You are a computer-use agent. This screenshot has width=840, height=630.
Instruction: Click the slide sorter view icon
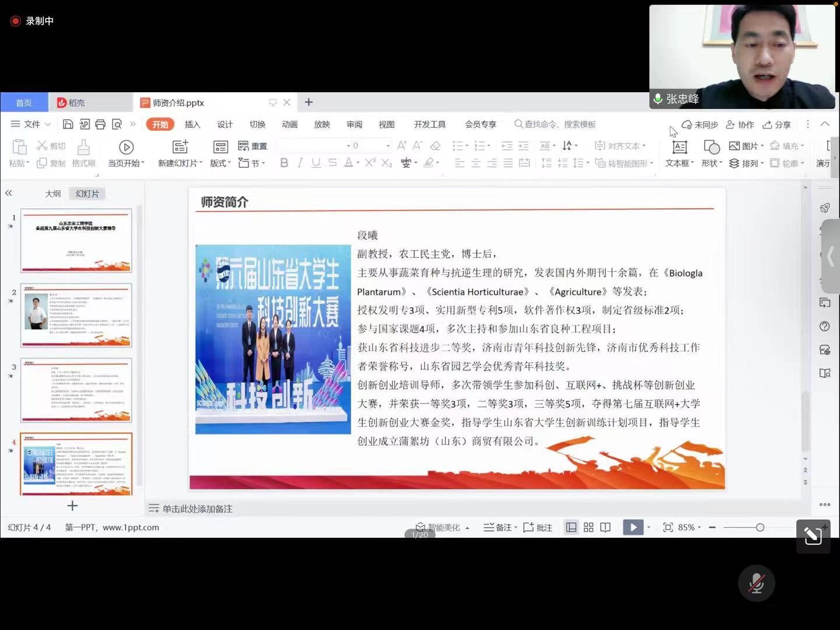588,527
